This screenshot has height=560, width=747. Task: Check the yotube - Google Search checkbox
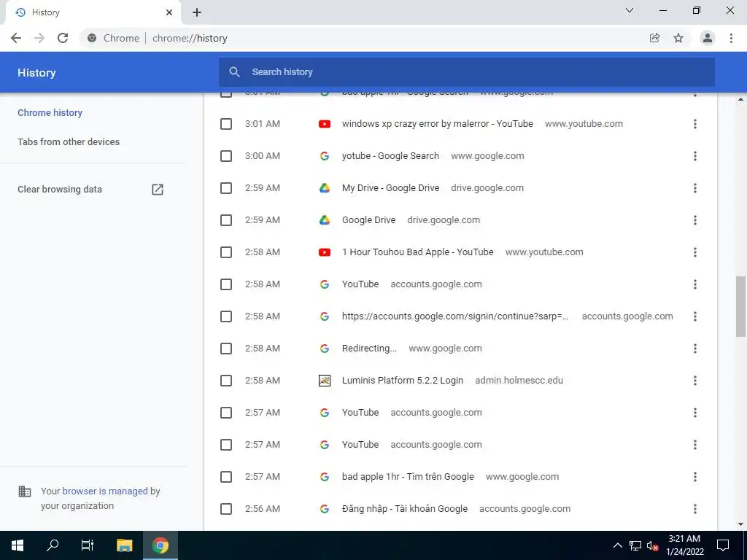click(x=226, y=156)
